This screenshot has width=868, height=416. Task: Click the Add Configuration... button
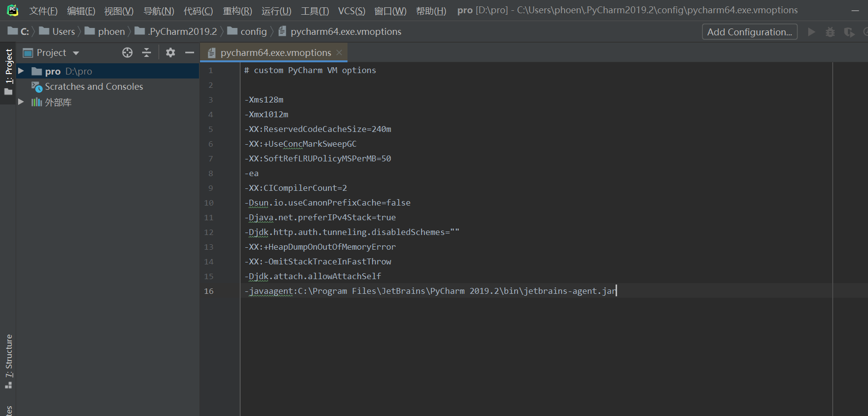[749, 32]
